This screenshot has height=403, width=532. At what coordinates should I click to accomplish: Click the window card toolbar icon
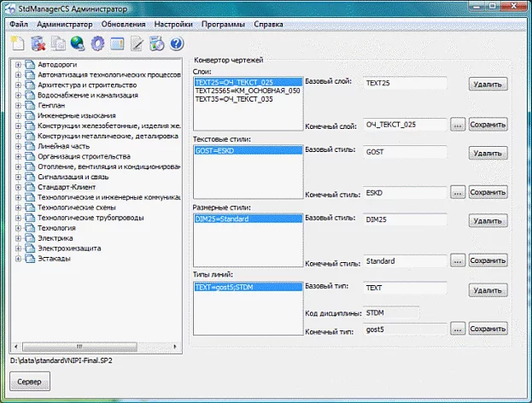tap(117, 43)
